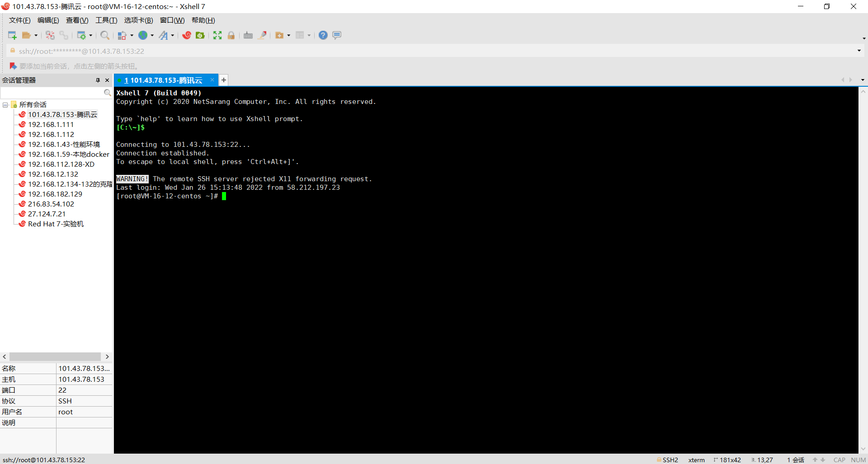Collapse the 所有会话 tree node
Viewport: 868px width, 464px height.
point(5,105)
